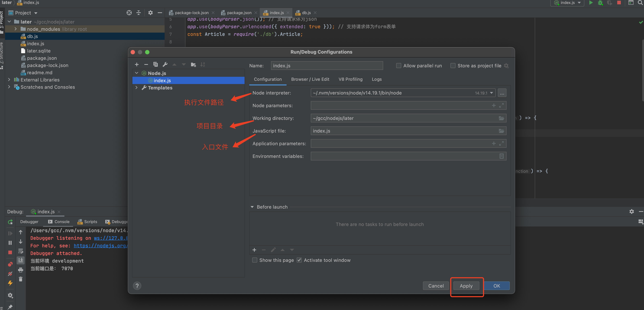The width and height of the screenshot is (644, 310).
Task: Start debugging with bug icon
Action: [600, 3]
